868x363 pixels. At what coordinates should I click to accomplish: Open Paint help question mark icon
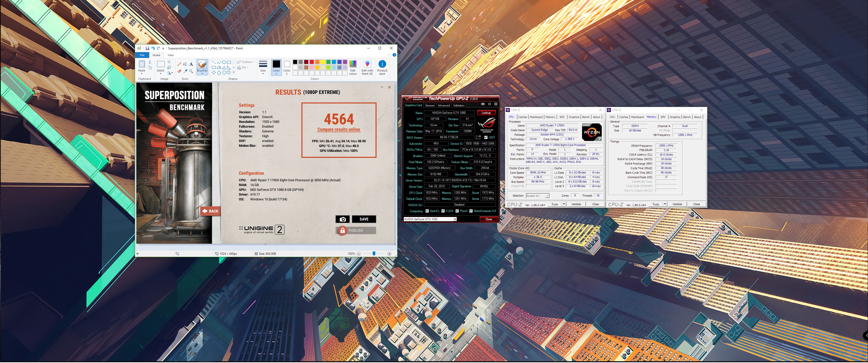pyautogui.click(x=395, y=55)
